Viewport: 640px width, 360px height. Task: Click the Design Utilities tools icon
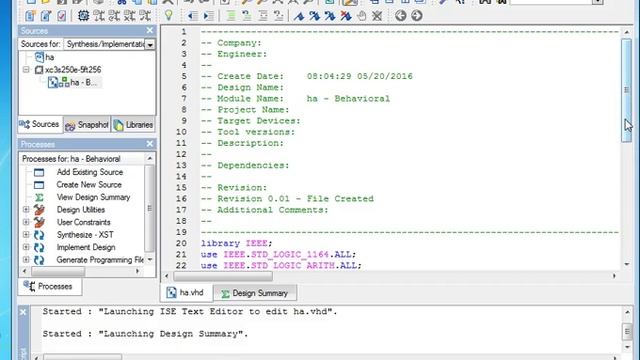pos(39,210)
